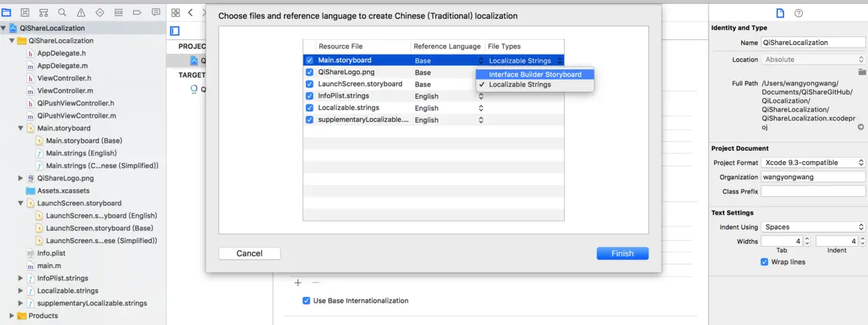Viewport: 868px width, 325px height.
Task: Open the Report navigator speech bubble icon
Action: click(155, 13)
